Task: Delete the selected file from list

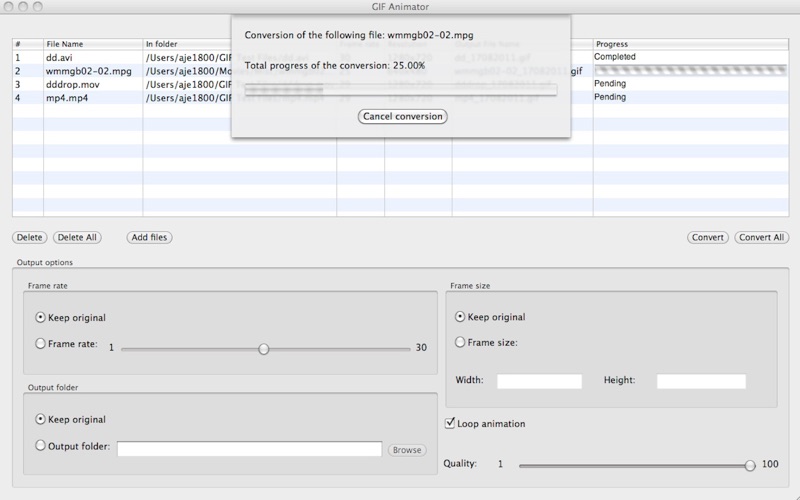Action: pyautogui.click(x=30, y=237)
